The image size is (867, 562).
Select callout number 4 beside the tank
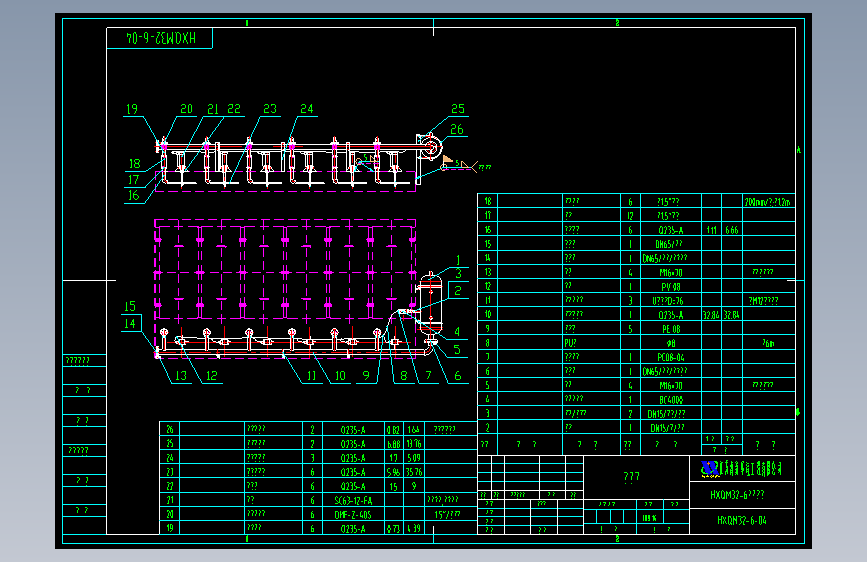pyautogui.click(x=457, y=332)
